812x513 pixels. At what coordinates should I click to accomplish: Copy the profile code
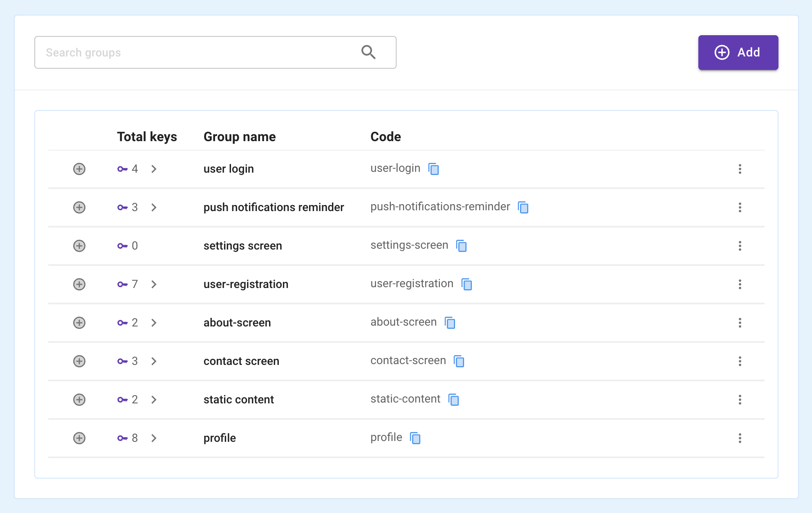point(415,438)
